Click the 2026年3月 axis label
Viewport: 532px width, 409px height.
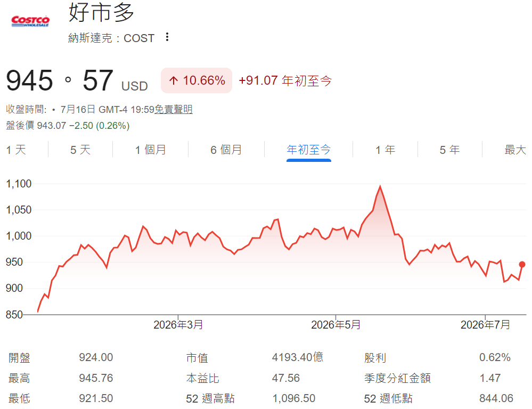pyautogui.click(x=178, y=325)
